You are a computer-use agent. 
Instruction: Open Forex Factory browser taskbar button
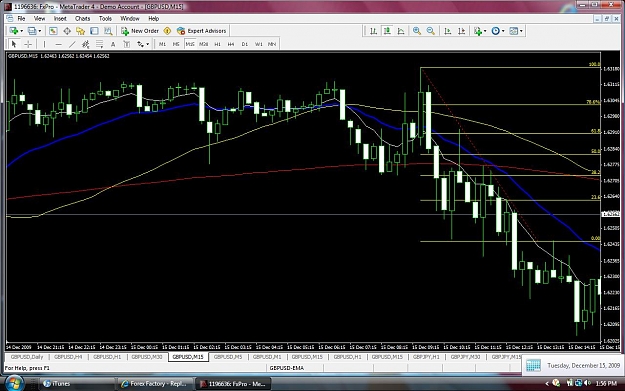[x=155, y=383]
